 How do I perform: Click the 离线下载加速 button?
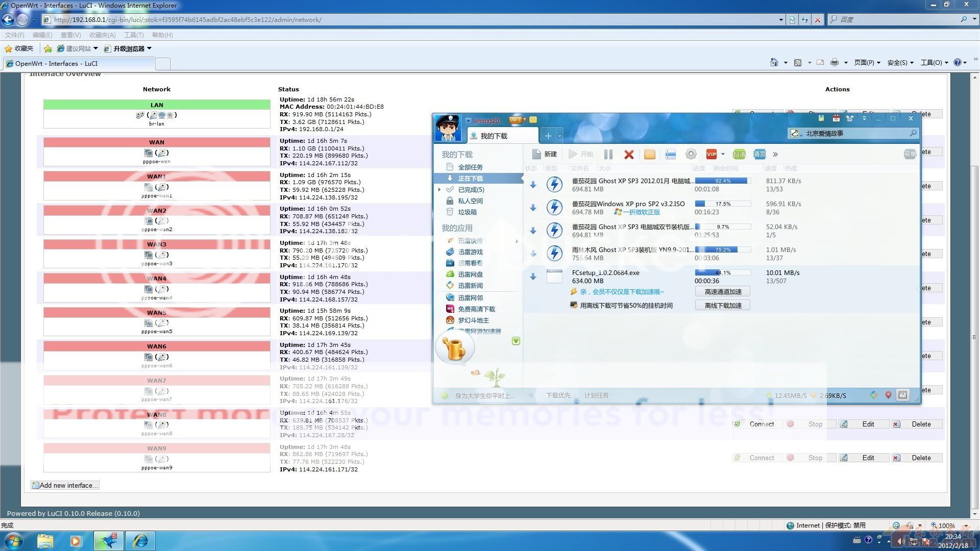click(723, 306)
